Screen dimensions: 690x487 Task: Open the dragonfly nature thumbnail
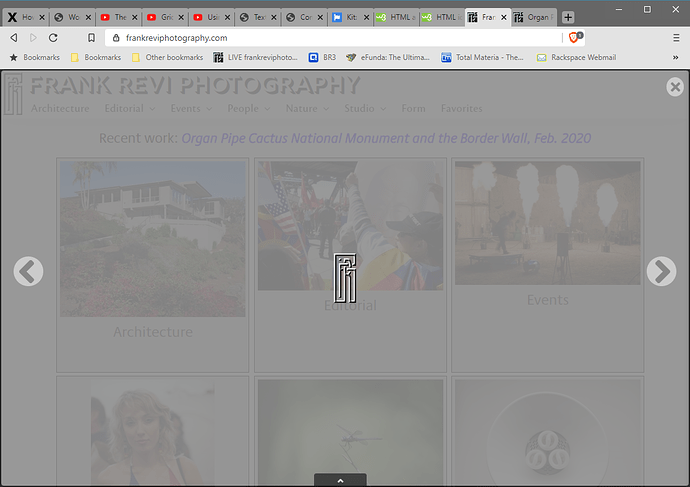click(x=350, y=433)
